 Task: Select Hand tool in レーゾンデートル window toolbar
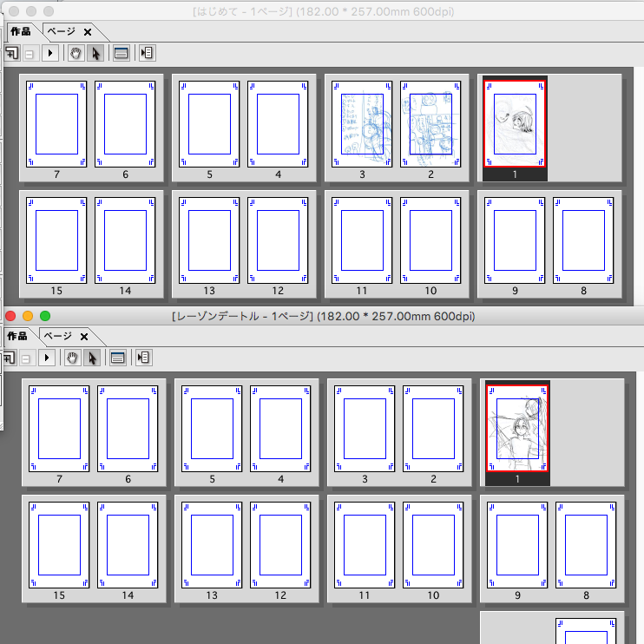coord(72,358)
